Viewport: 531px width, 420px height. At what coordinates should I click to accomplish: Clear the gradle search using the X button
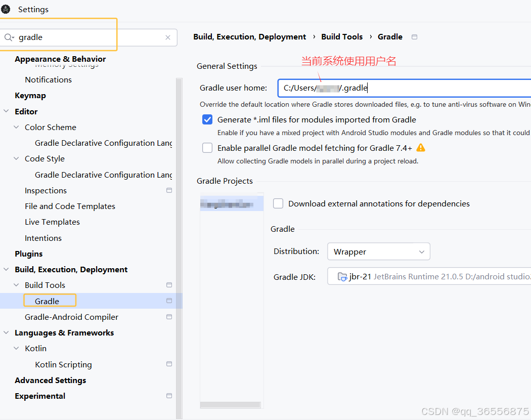[x=167, y=37]
